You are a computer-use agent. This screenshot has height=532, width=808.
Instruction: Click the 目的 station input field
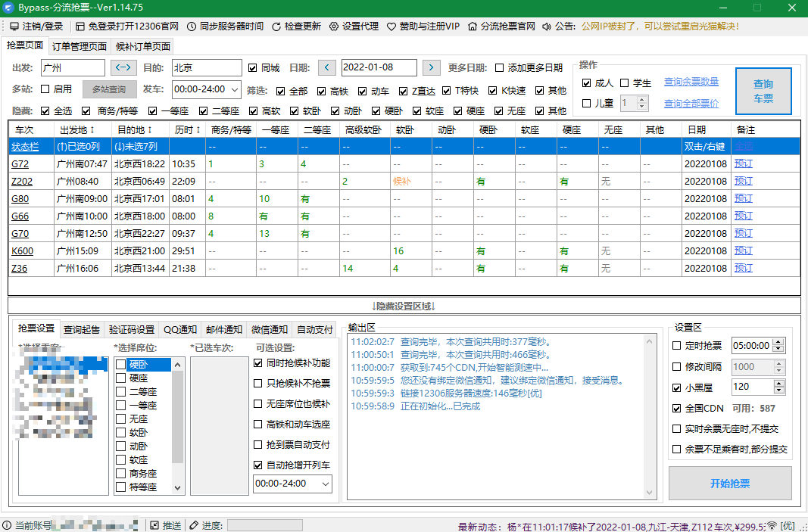pyautogui.click(x=207, y=67)
